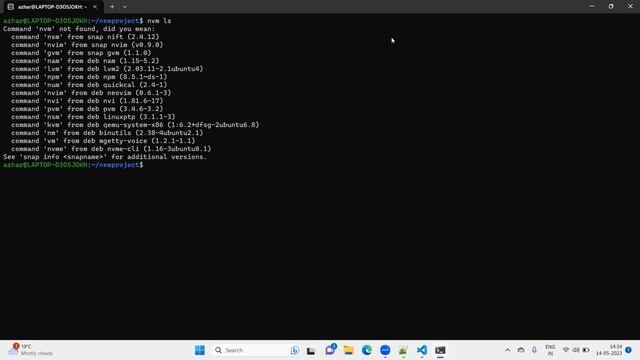Click the Terminal icon in taskbar
Viewport: 640px width, 360px height.
[x=440, y=350]
